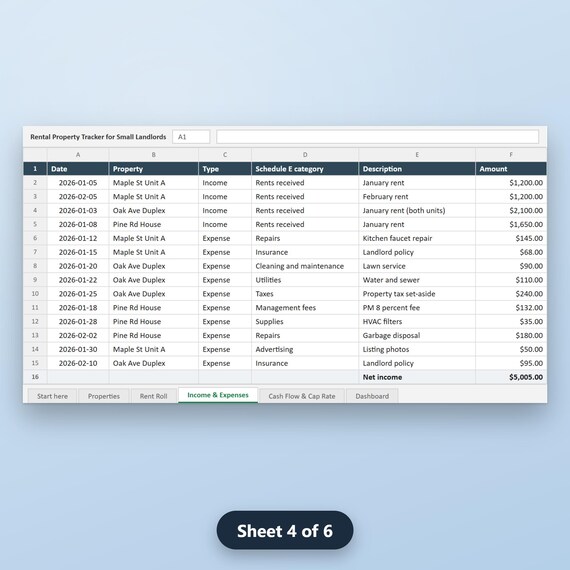Select the PM 8 percent fee cell
570x570 pixels.
click(x=417, y=308)
